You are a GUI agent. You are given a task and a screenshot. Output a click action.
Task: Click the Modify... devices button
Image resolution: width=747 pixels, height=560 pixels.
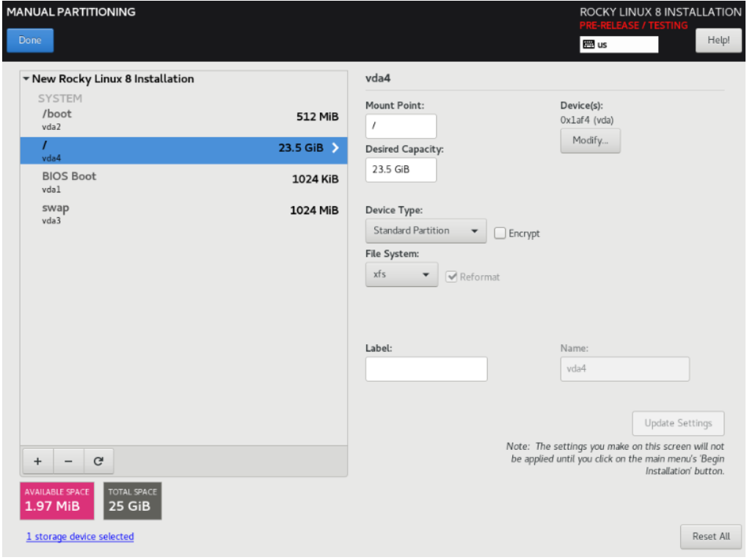590,140
